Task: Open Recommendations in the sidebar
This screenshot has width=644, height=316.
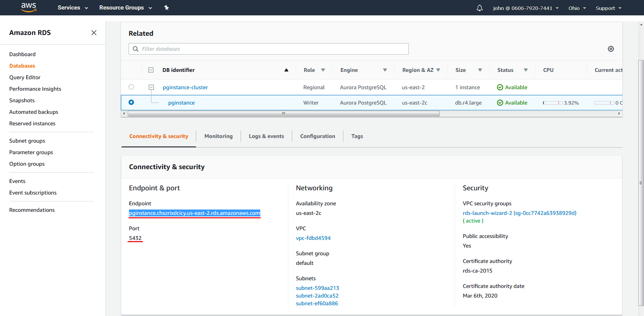Action: coord(32,210)
